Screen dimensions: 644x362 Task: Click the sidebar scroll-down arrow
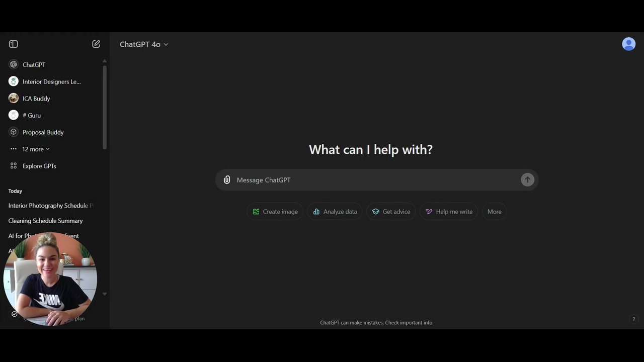pyautogui.click(x=105, y=294)
